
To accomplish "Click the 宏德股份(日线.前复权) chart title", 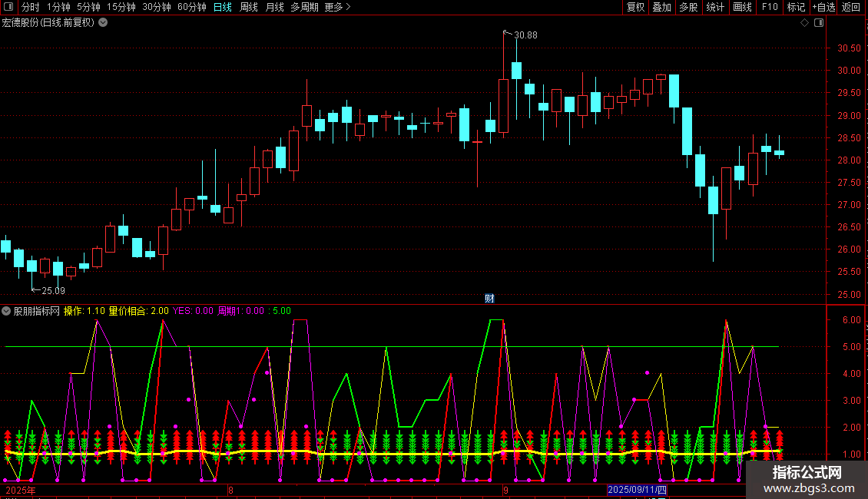I will [48, 23].
